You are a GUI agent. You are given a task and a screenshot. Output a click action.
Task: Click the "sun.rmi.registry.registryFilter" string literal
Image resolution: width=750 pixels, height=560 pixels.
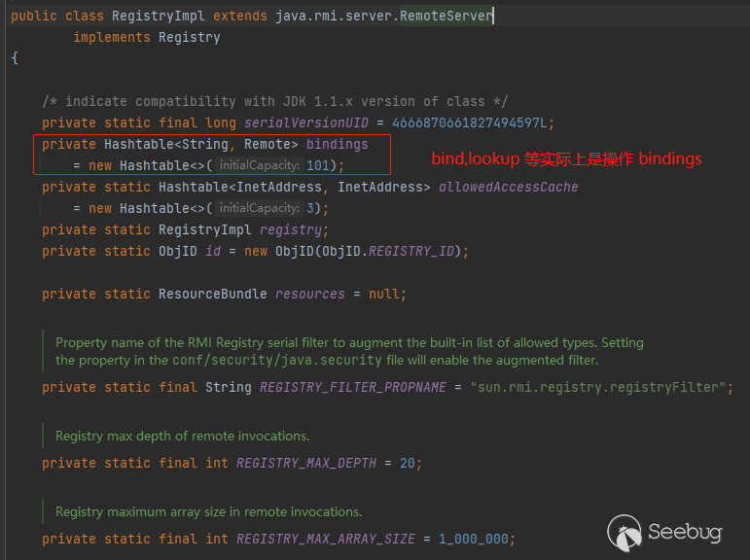(x=601, y=387)
